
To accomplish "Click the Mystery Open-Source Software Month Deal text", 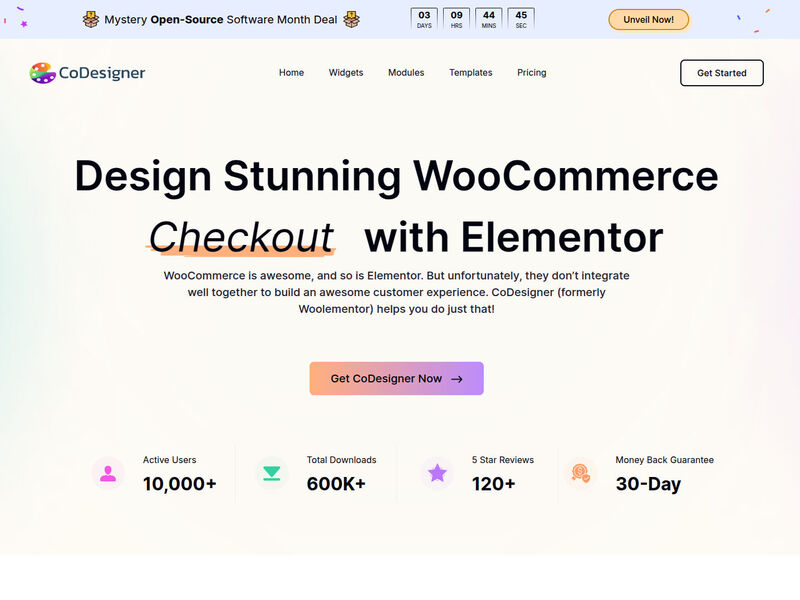I will point(221,20).
